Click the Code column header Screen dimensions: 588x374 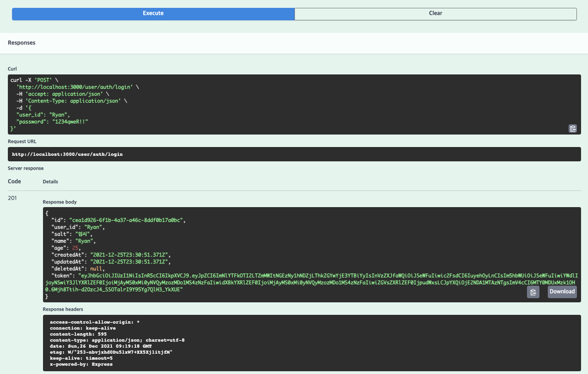point(14,181)
